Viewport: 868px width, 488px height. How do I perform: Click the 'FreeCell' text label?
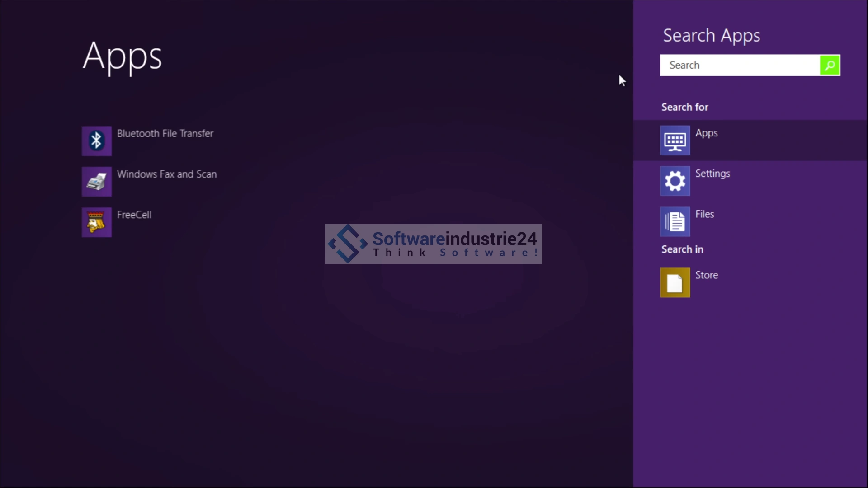pos(134,215)
